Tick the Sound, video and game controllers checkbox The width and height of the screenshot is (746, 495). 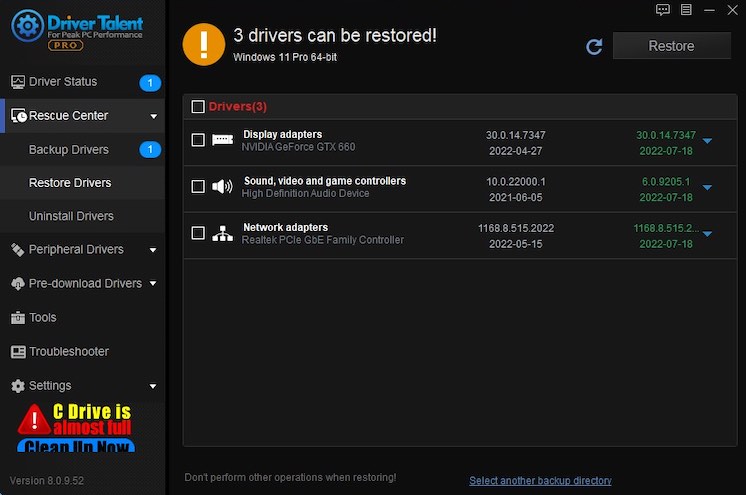pyautogui.click(x=198, y=186)
